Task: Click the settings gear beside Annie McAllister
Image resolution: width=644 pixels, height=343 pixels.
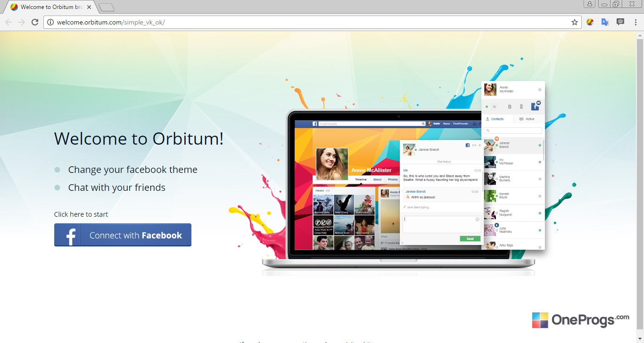Action: coord(540,90)
